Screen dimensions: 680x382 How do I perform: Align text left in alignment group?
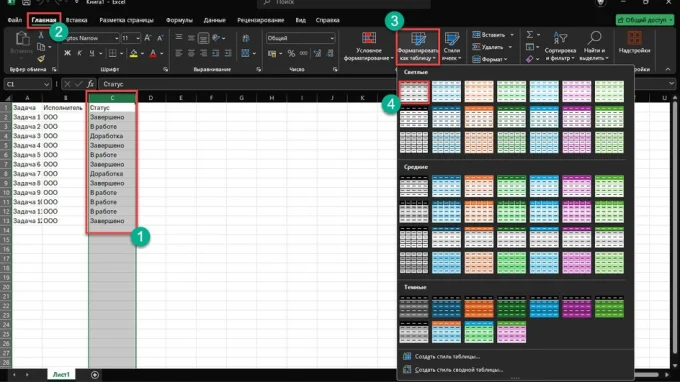[x=179, y=53]
